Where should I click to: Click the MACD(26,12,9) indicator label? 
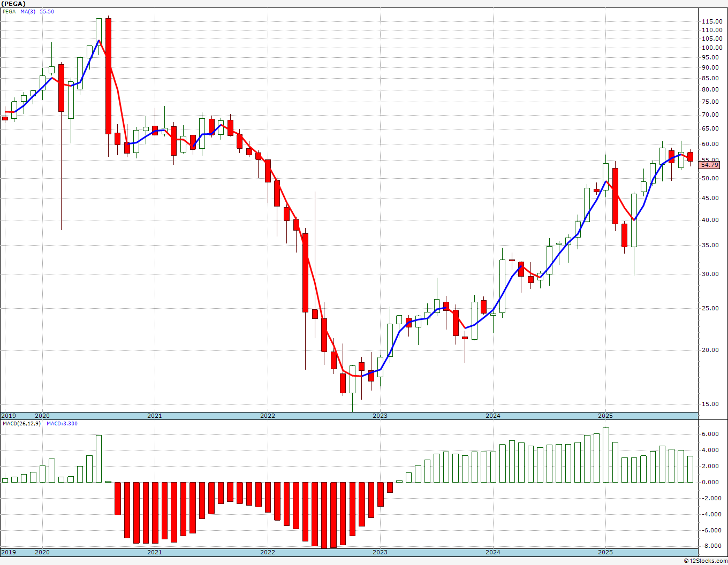[21, 423]
